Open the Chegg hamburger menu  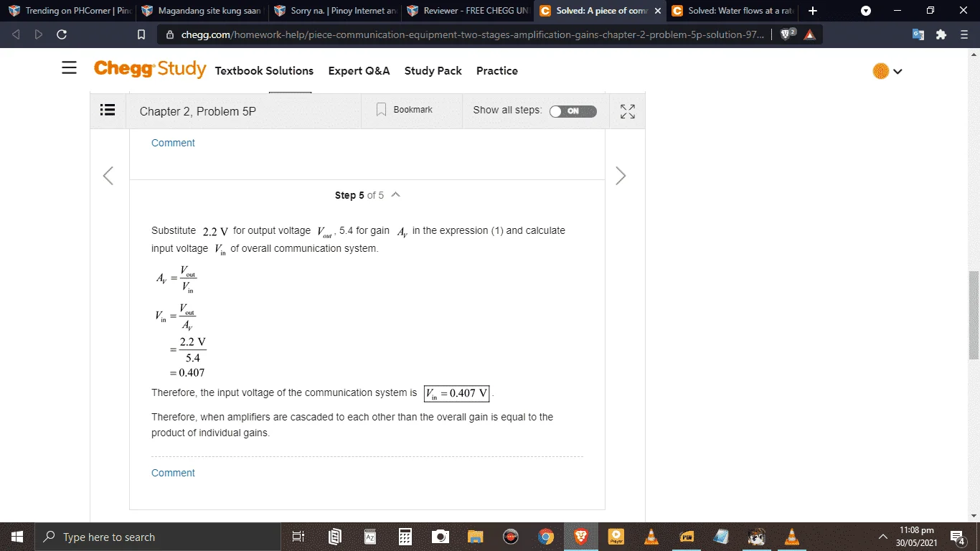69,68
